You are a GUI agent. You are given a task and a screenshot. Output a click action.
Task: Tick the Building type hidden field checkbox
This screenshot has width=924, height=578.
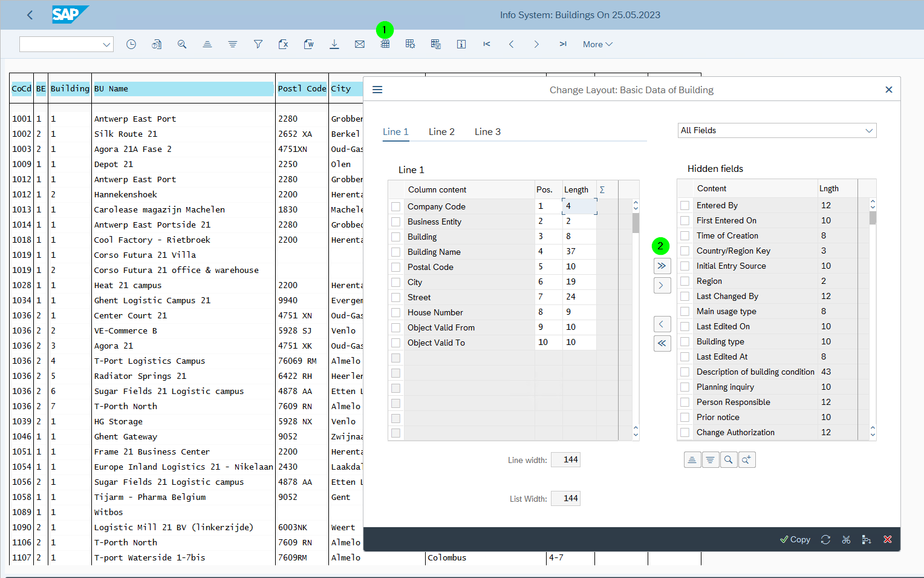pyautogui.click(x=685, y=341)
